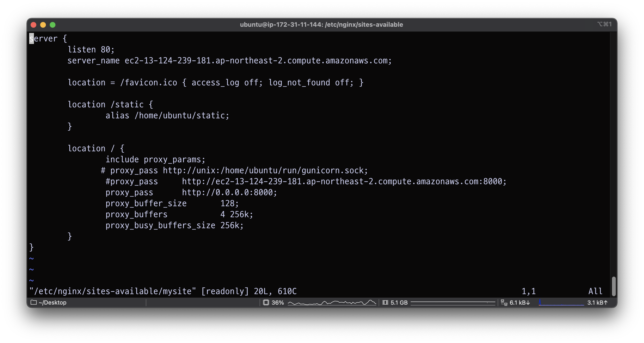
Task: Click the commented gunicorn.sock proxy_pass line
Action: [x=234, y=170]
